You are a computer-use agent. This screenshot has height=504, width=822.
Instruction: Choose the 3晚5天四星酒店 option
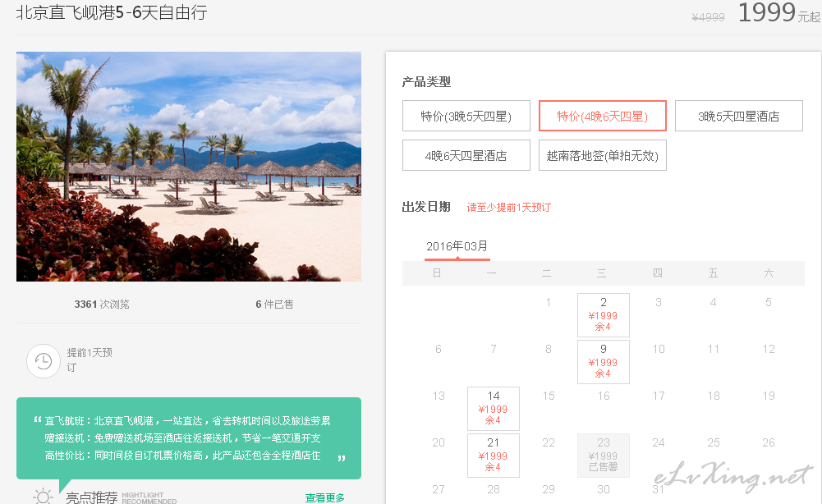point(738,116)
